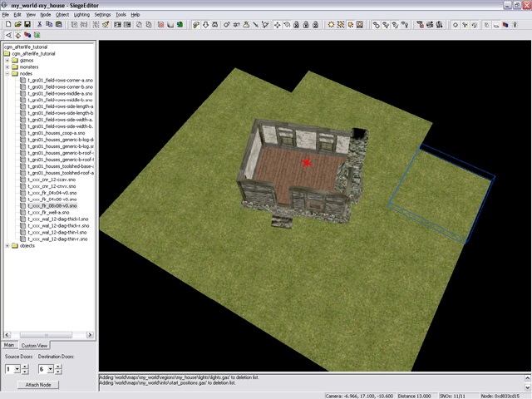532x399 pixels.
Task: Open the Source Doors dropdown
Action: [x=17, y=369]
